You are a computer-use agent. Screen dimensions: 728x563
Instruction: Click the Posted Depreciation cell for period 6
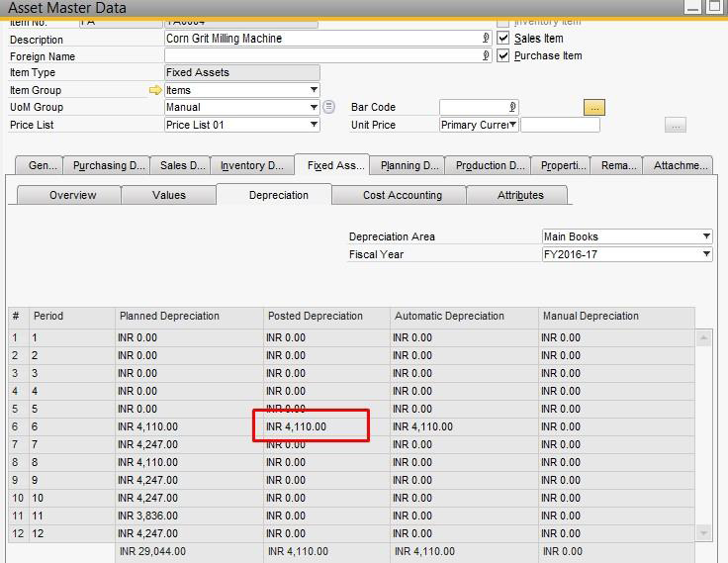point(312,426)
